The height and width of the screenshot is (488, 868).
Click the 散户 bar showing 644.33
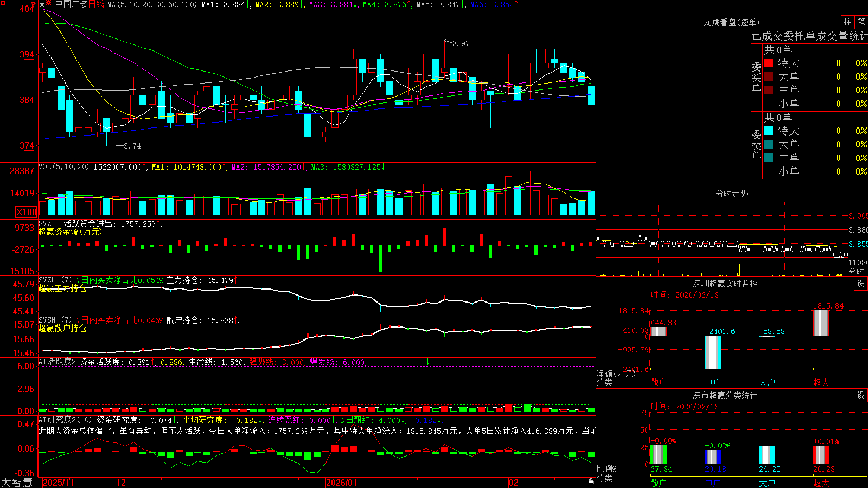pos(659,331)
